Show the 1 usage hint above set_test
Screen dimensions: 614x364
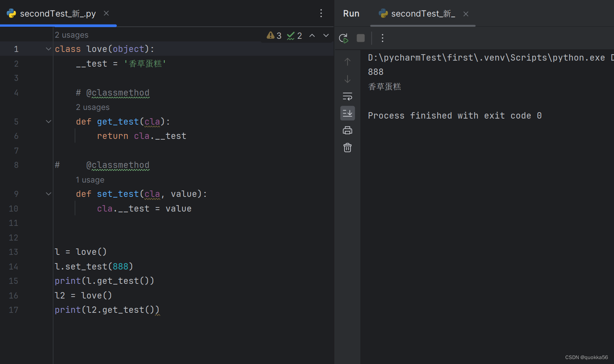pos(90,180)
